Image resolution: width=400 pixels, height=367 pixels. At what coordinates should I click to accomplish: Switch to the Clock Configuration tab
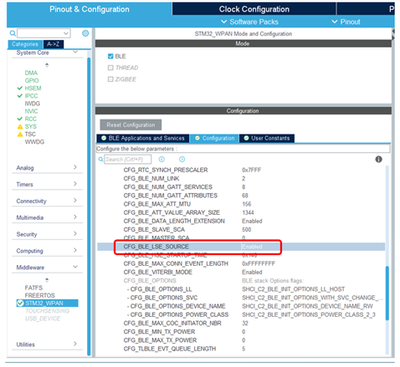[254, 9]
